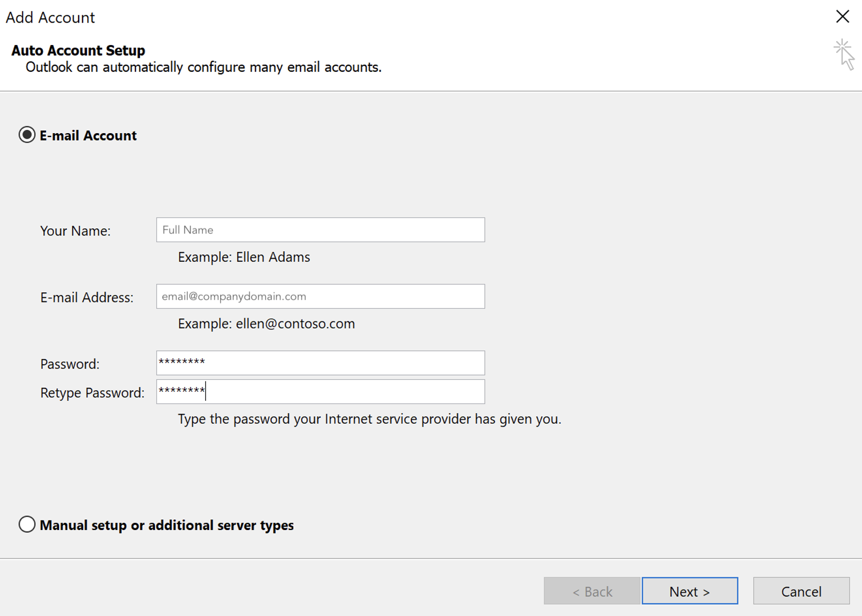862x616 pixels.
Task: Cancel the account setup
Action: 801,591
